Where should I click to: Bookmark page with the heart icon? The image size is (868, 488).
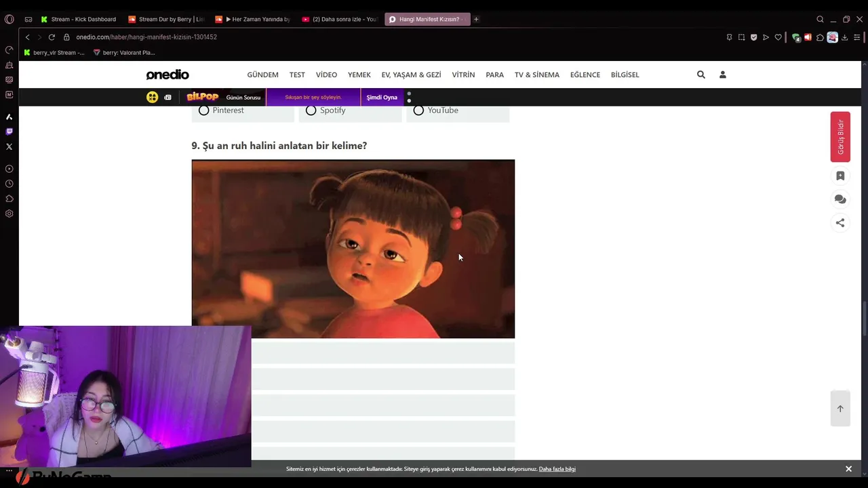click(x=778, y=37)
